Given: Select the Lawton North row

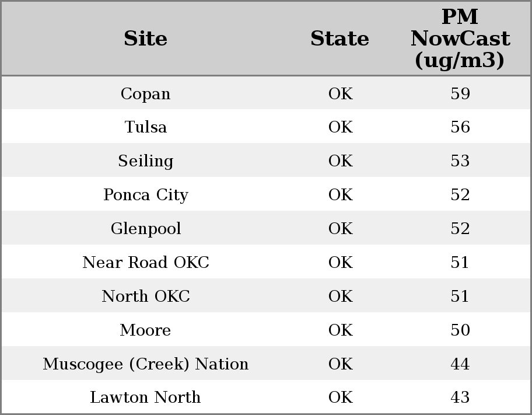Looking at the screenshot, I should coord(145,397).
